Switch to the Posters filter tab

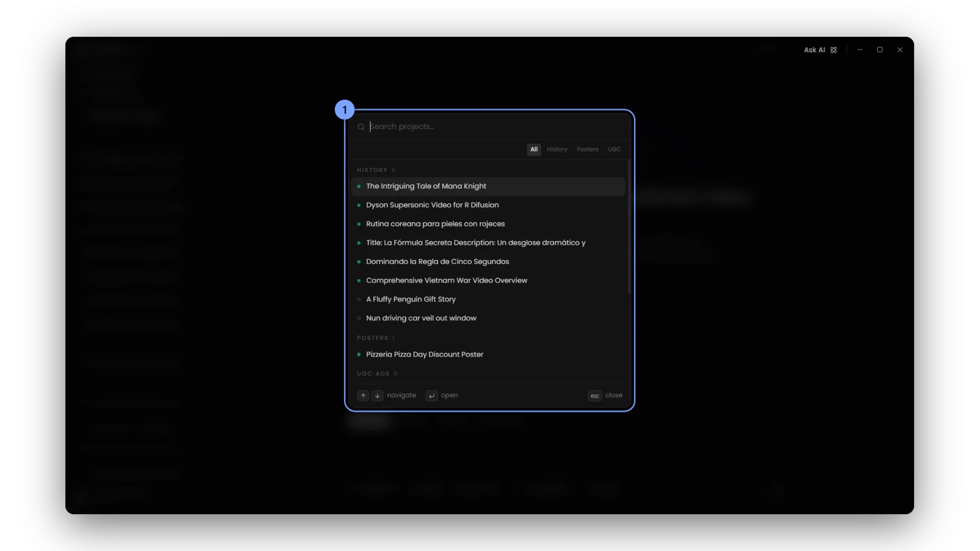pyautogui.click(x=587, y=149)
